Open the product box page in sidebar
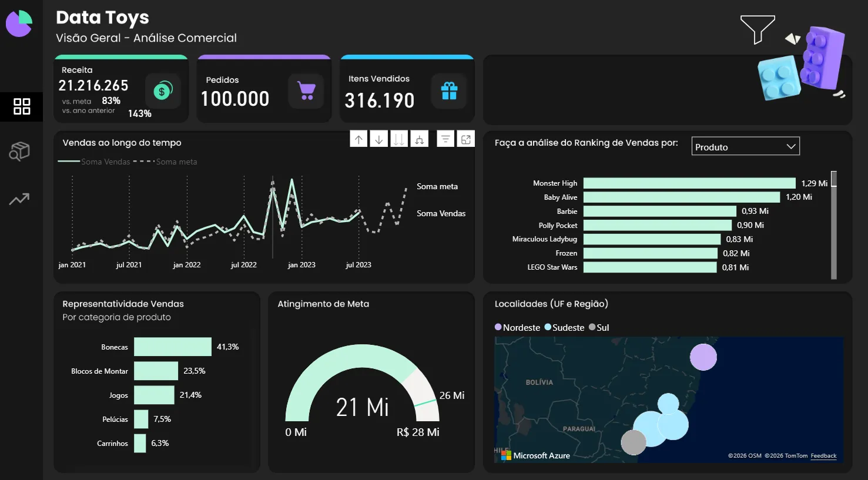868x480 pixels. (19, 152)
